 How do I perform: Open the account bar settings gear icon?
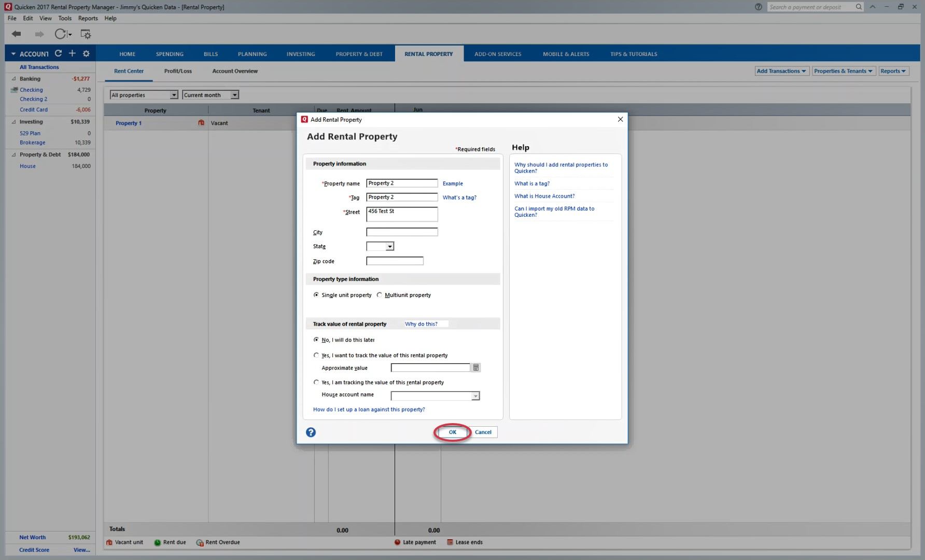click(x=86, y=53)
